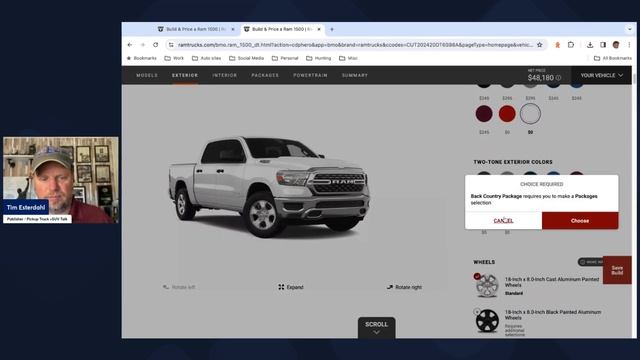Select the Exterior step tab
The height and width of the screenshot is (360, 640).
click(185, 76)
